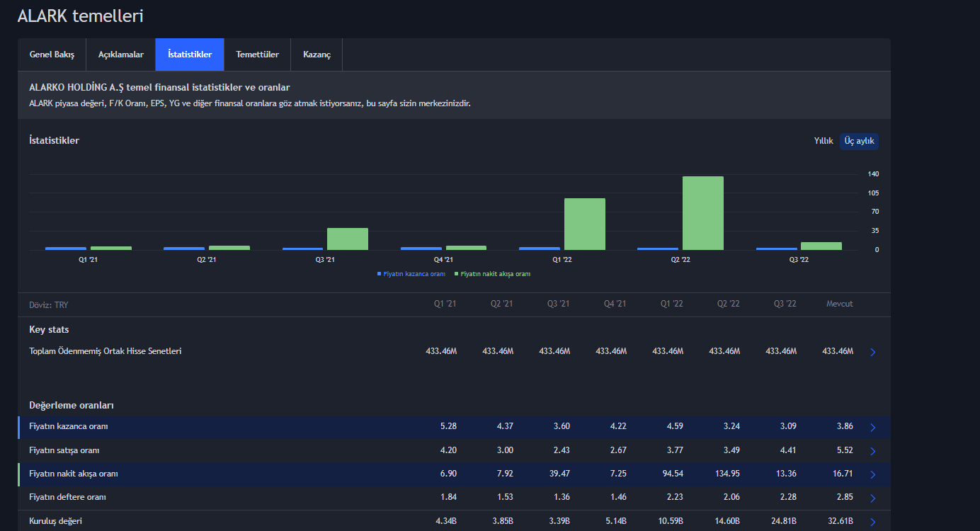The image size is (980, 531).
Task: Click the green bar for Q3 '21
Action: [348, 239]
